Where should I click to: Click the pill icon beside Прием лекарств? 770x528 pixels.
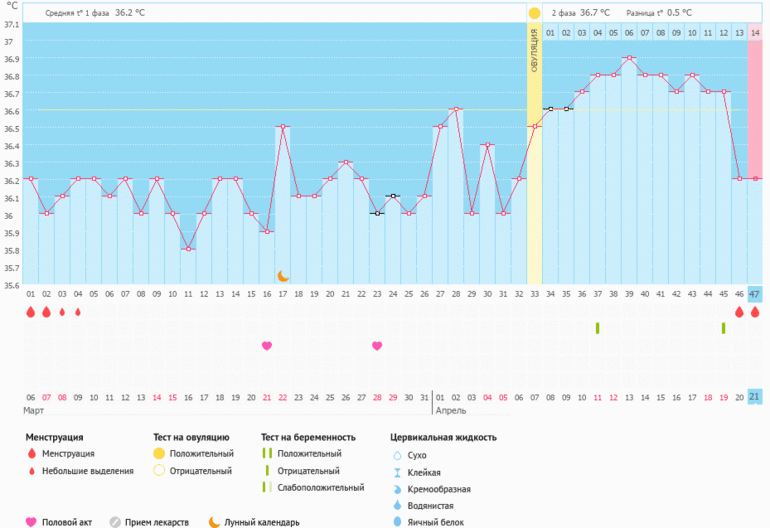pyautogui.click(x=115, y=522)
